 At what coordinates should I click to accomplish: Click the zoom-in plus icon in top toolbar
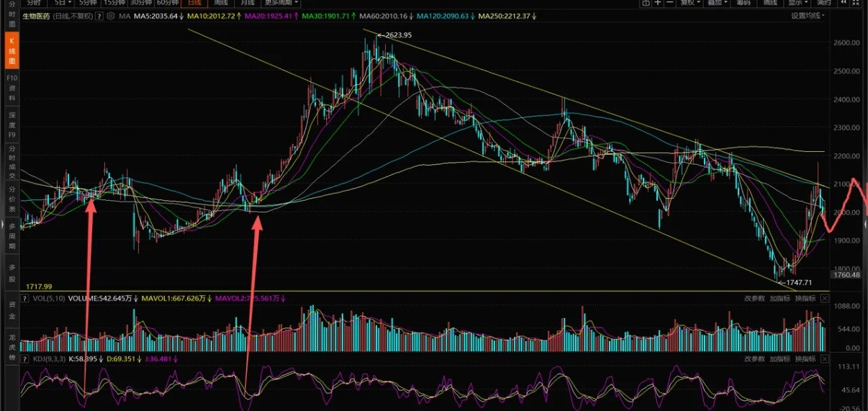(x=658, y=3)
